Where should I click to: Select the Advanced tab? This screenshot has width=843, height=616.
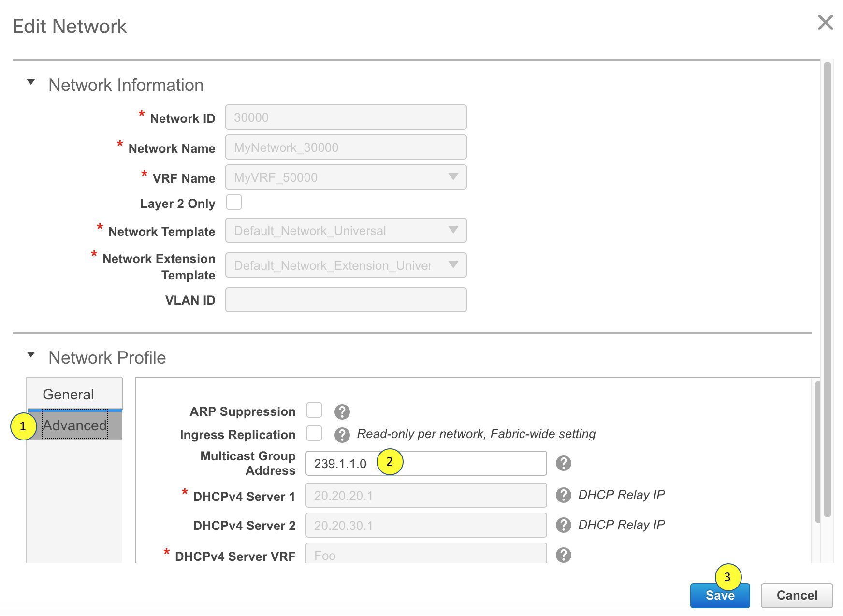tap(75, 425)
